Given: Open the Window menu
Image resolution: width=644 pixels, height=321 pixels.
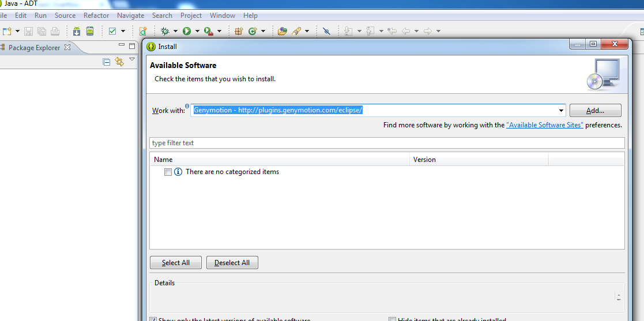Looking at the screenshot, I should (222, 16).
